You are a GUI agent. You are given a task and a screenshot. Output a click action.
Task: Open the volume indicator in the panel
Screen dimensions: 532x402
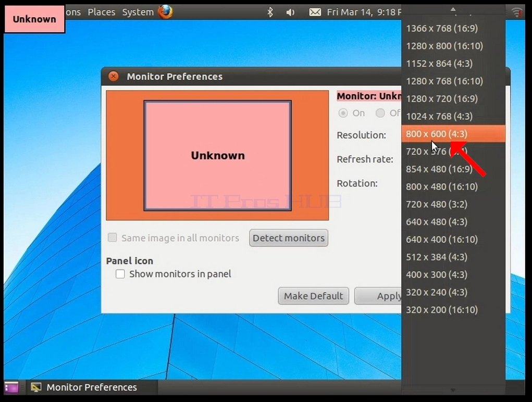tap(290, 12)
